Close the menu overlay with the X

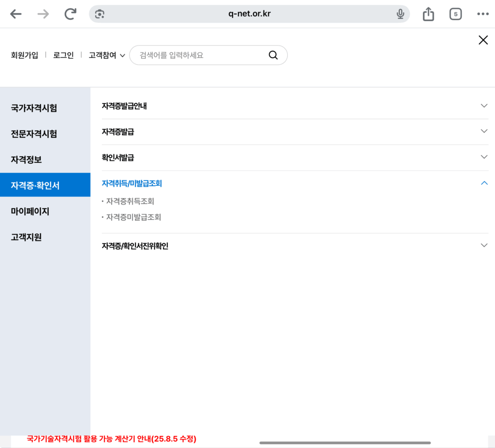pos(483,40)
